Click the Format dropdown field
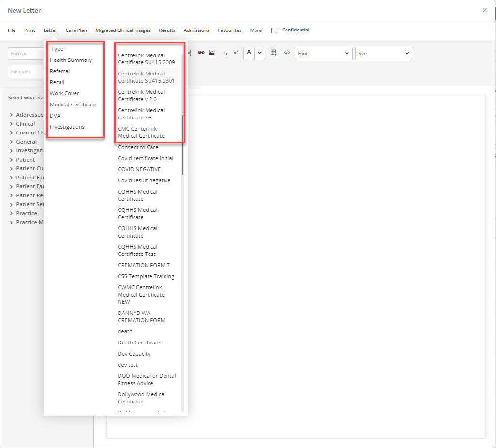 [26, 53]
